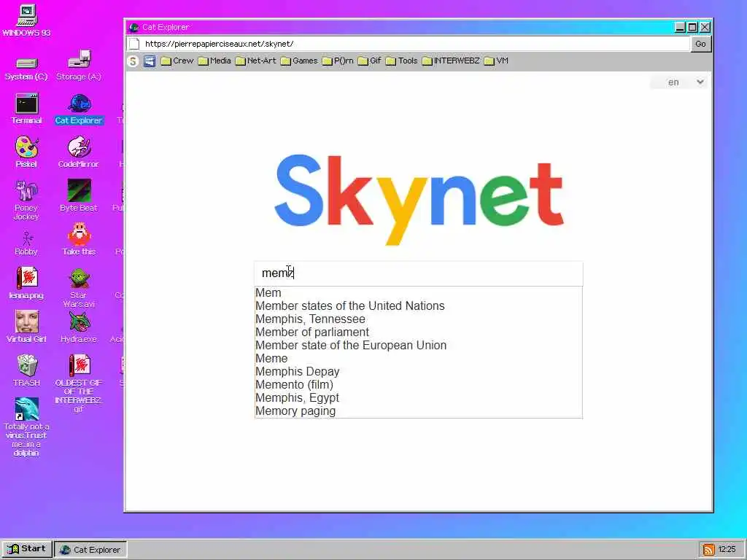Open the INTERWEBZ bookmarks folder

(x=451, y=61)
